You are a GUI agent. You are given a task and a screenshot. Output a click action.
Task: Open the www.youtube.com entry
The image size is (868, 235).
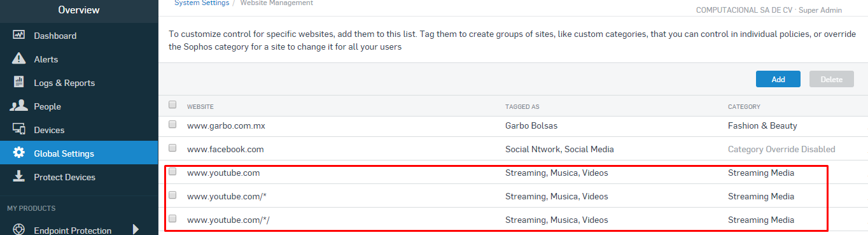click(223, 173)
